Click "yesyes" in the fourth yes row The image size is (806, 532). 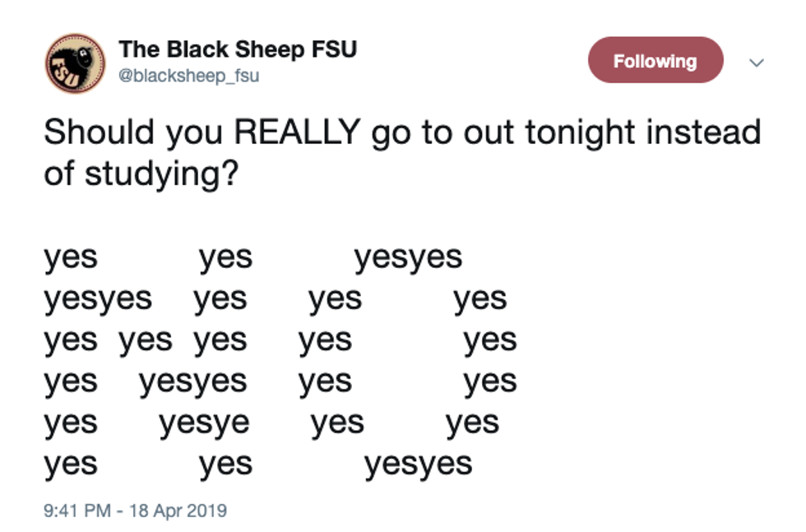pyautogui.click(x=192, y=382)
